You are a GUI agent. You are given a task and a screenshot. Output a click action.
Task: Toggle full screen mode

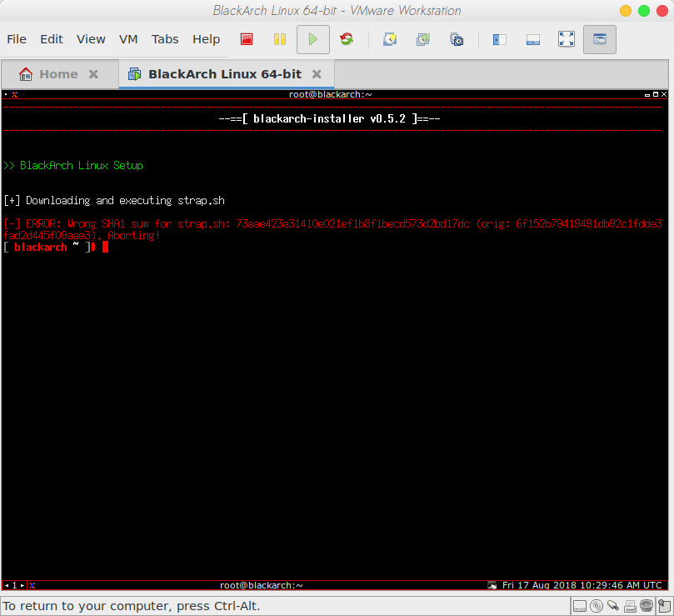coord(567,39)
